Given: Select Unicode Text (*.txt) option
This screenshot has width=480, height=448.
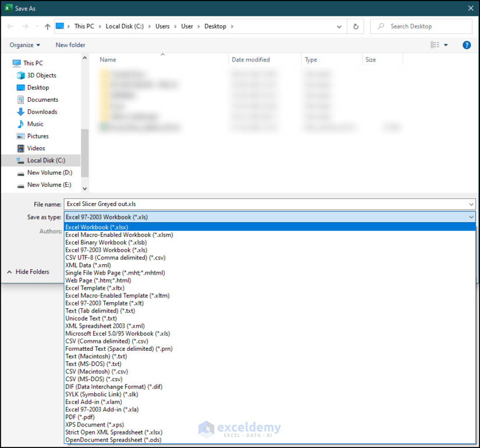Looking at the screenshot, I should [x=270, y=318].
